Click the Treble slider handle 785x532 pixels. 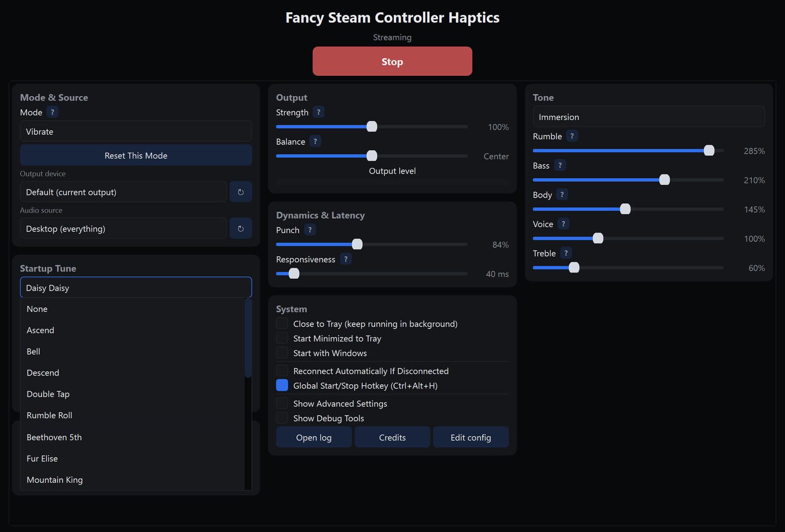pos(574,267)
